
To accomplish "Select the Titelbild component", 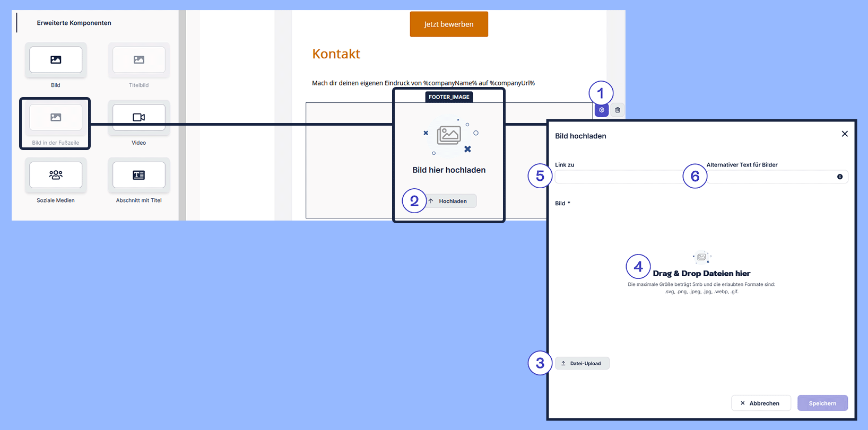I will point(138,60).
